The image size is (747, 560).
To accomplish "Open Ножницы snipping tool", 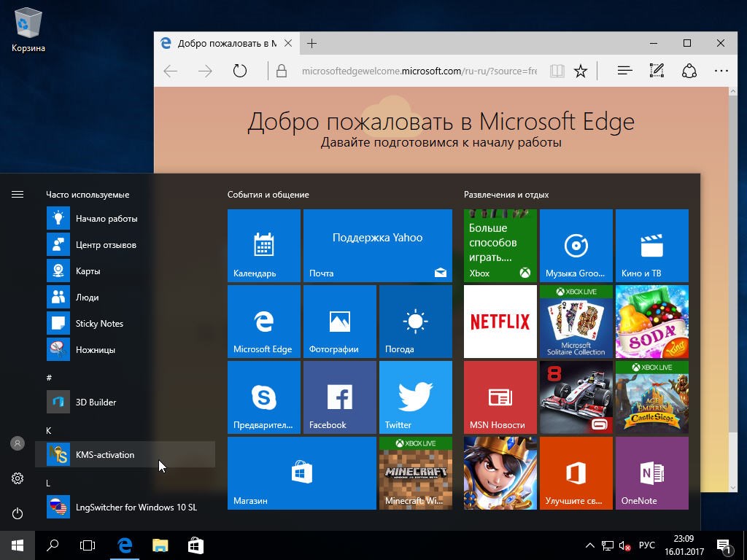I will (125, 349).
